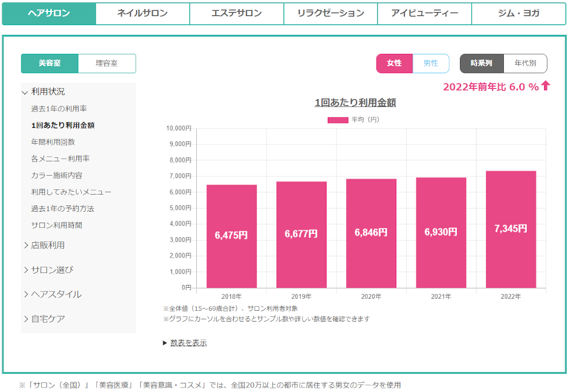
Task: Select the 美容室 toggle button
Action: pos(50,64)
